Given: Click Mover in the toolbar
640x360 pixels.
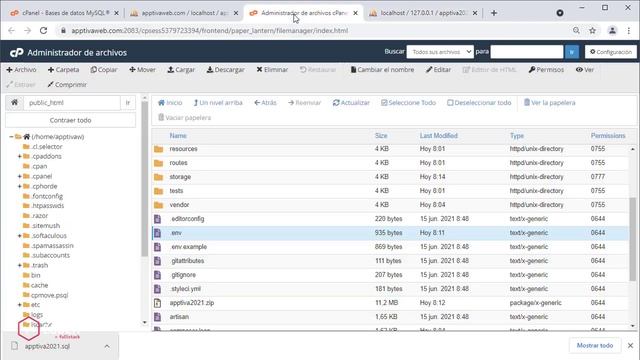Looking at the screenshot, I should 142,70.
